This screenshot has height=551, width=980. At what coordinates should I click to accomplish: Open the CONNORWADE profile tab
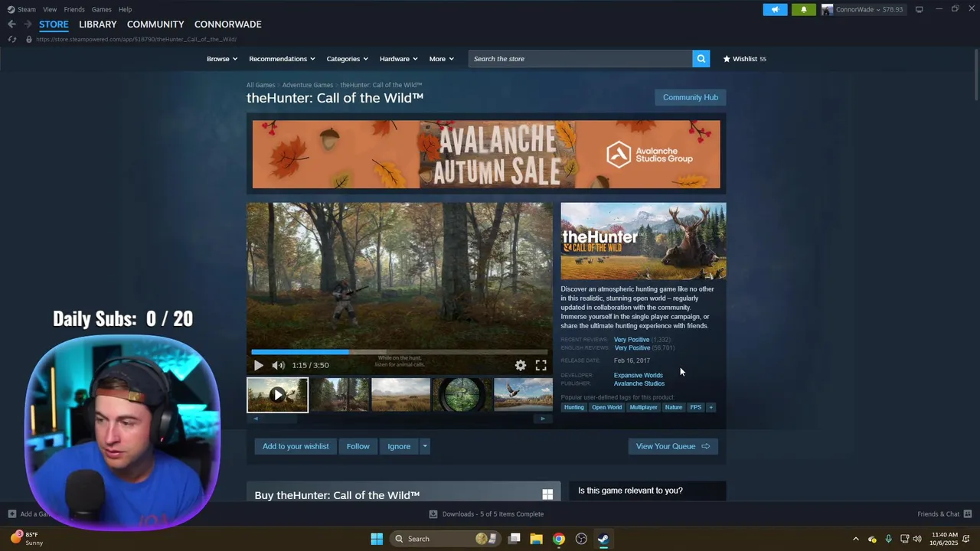pos(227,24)
